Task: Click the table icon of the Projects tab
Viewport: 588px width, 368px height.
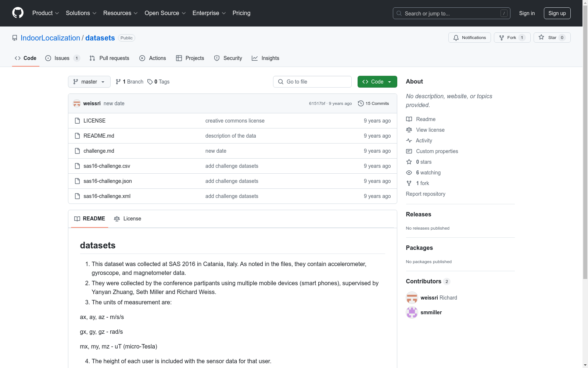Action: click(x=179, y=58)
